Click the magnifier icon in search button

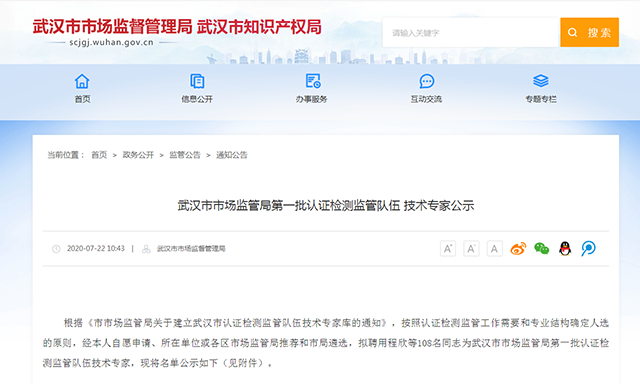click(x=573, y=32)
